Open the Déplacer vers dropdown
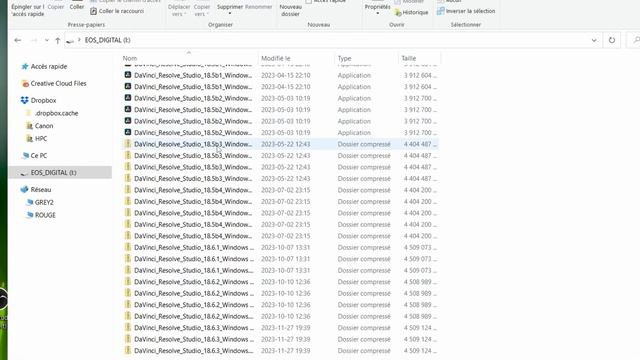640x360 pixels. [x=179, y=10]
